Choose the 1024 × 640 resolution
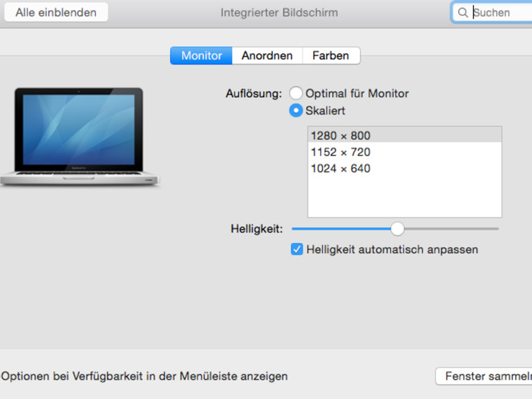 pyautogui.click(x=404, y=168)
